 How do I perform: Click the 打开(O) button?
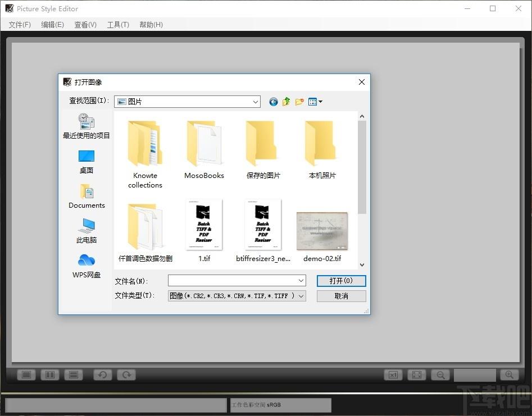click(341, 281)
